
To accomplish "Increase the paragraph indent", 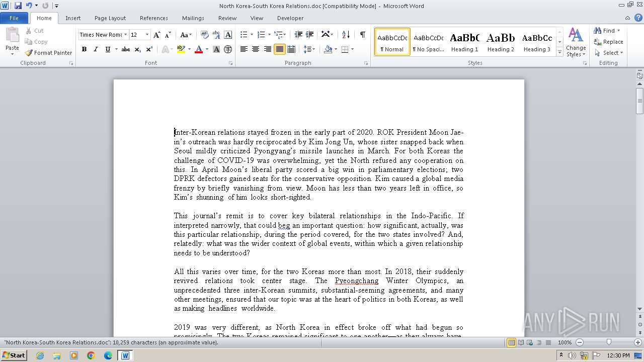I will (310, 35).
